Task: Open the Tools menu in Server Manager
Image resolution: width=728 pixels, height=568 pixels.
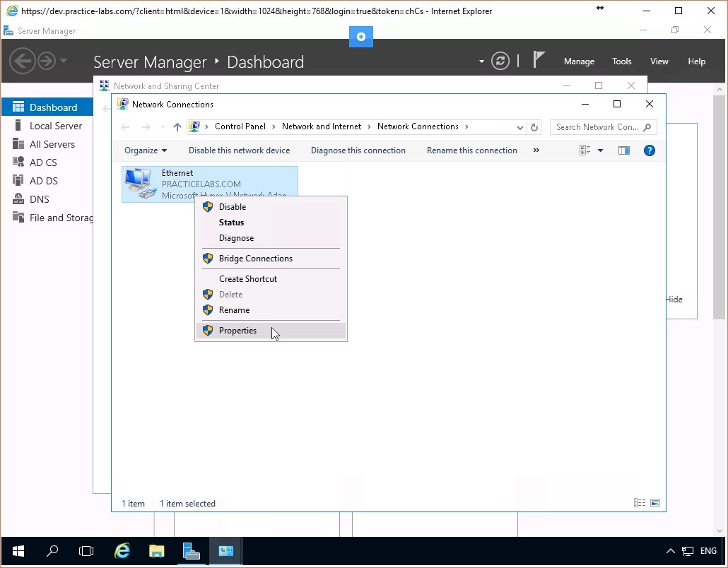Action: click(x=621, y=61)
